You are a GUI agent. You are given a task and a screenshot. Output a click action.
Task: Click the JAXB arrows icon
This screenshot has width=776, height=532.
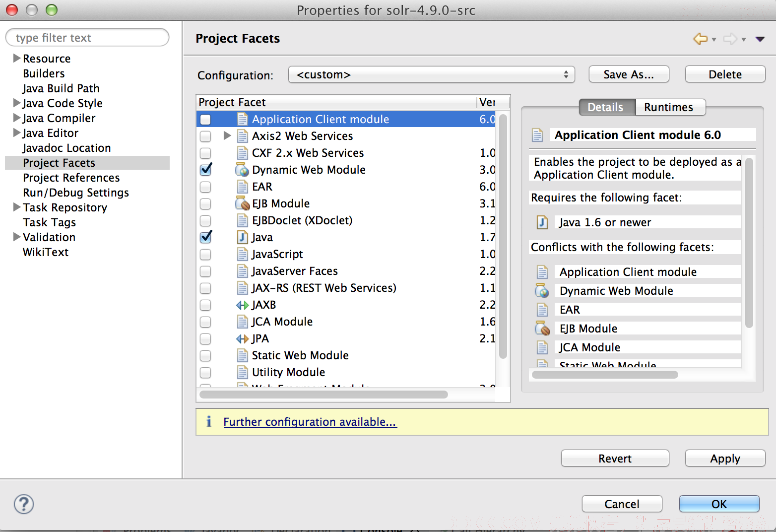242,305
